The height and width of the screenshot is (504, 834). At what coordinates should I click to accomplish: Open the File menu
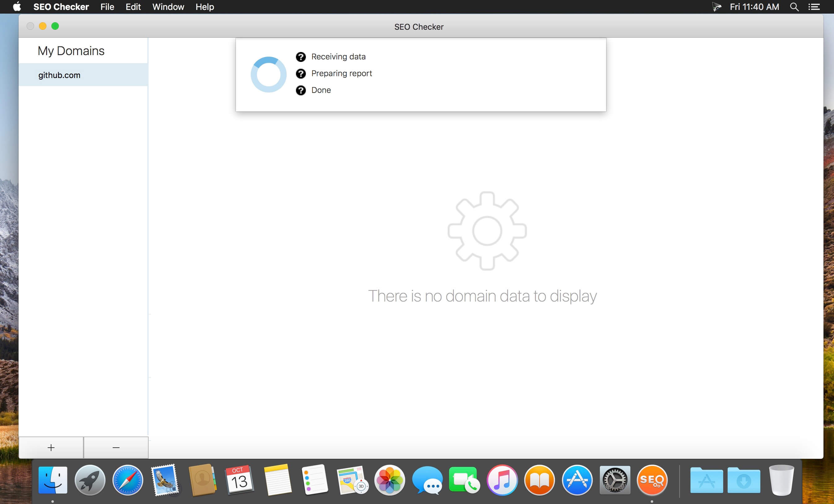point(107,7)
